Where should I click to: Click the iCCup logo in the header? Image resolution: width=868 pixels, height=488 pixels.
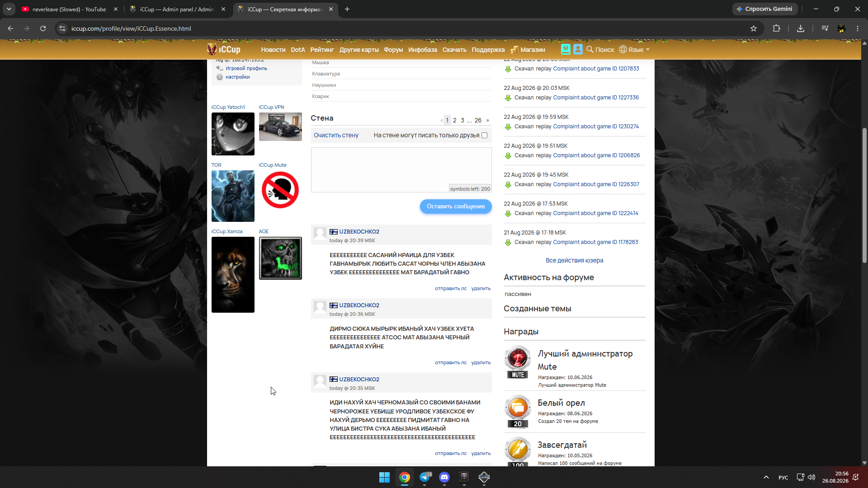[224, 49]
